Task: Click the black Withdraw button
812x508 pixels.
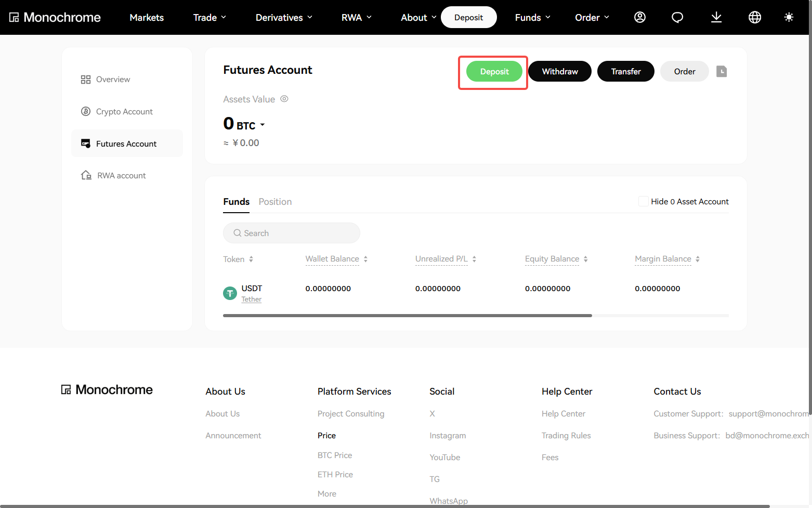Action: [560, 71]
